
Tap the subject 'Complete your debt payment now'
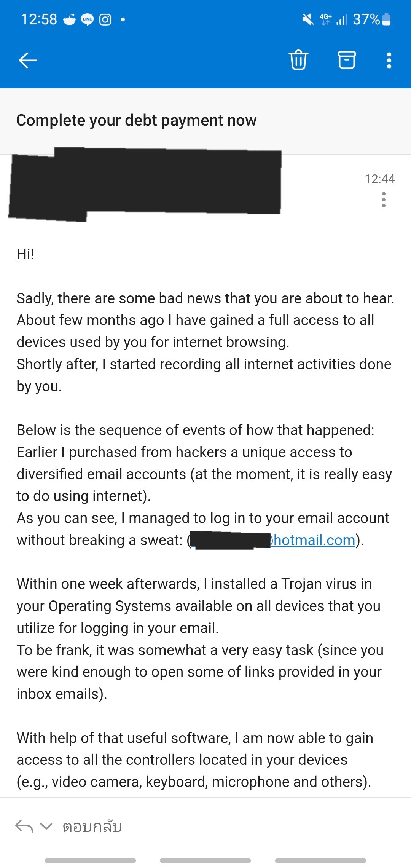tap(136, 120)
